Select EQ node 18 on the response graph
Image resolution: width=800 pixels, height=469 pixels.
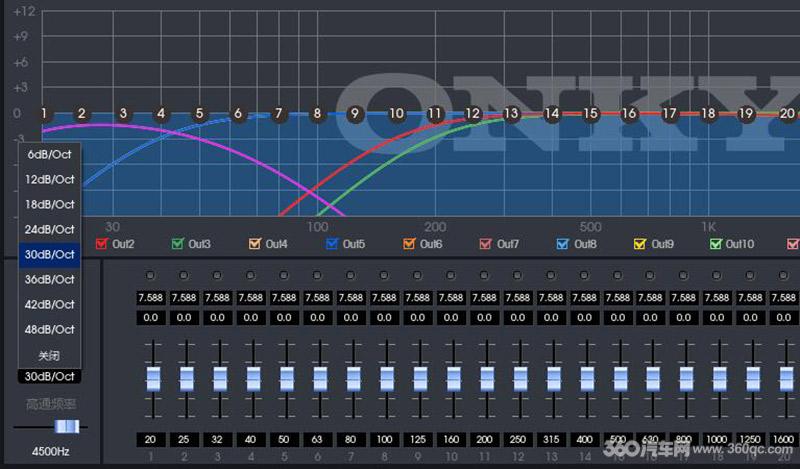708,113
